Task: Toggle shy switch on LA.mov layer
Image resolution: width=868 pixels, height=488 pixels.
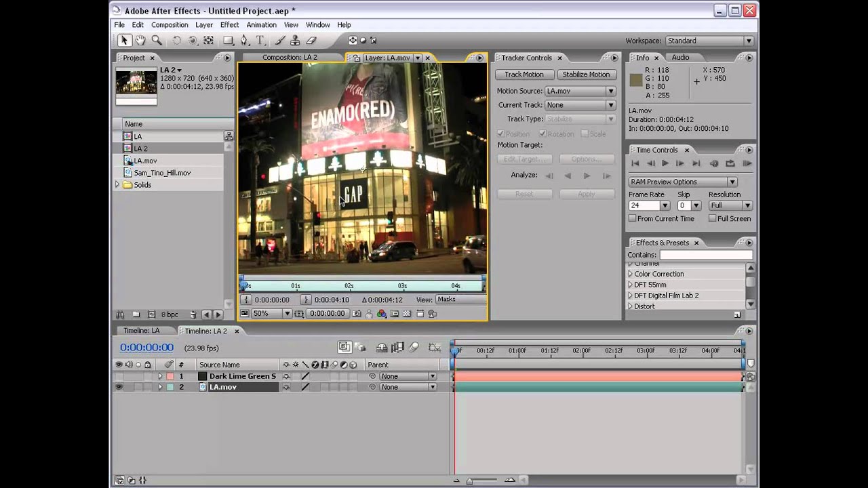Action: point(286,387)
